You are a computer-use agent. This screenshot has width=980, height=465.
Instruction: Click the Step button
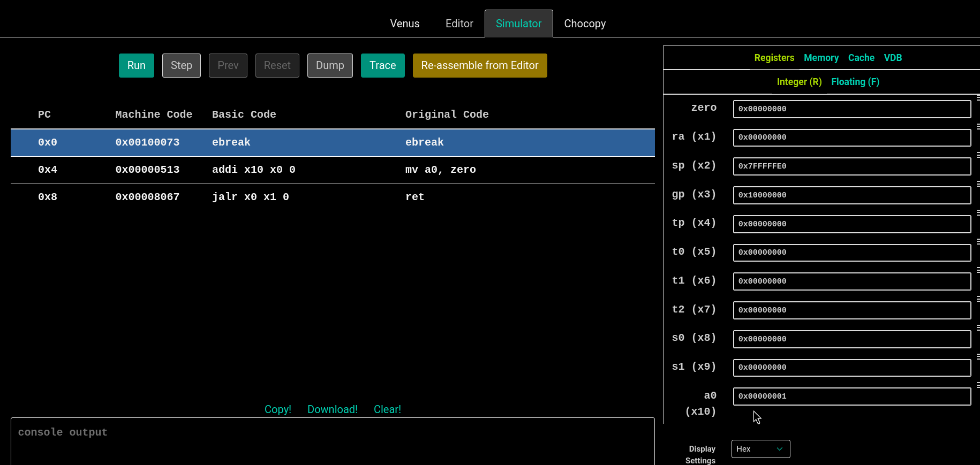[182, 65]
